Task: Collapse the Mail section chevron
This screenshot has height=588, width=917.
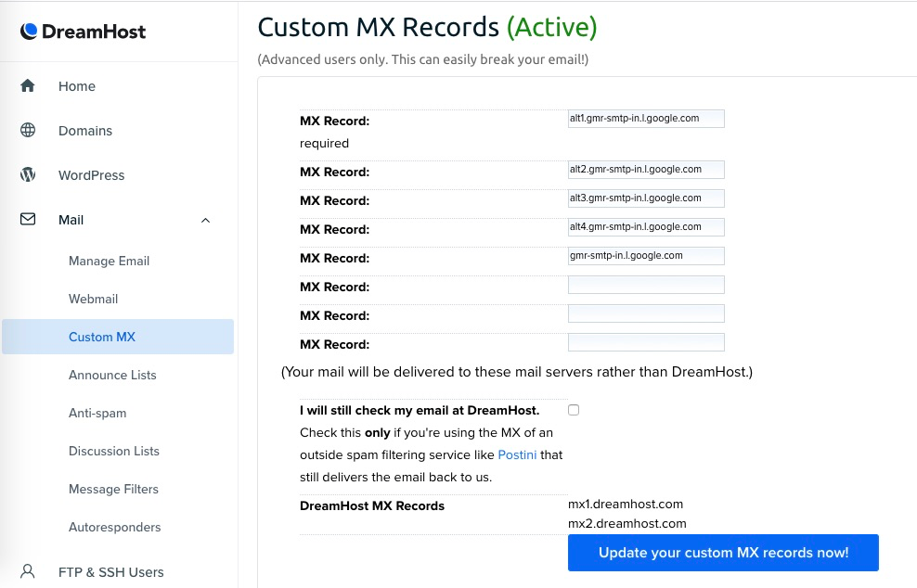Action: click(x=205, y=221)
